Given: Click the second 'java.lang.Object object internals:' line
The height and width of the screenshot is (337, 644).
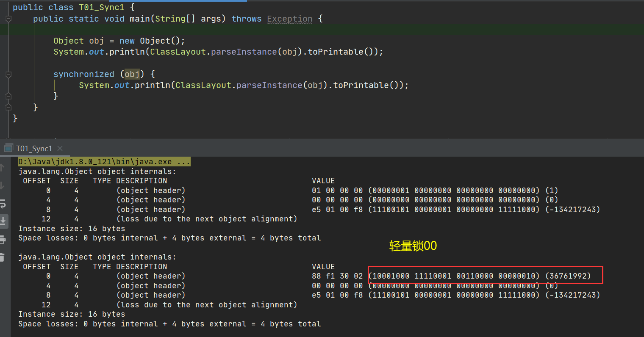Looking at the screenshot, I should point(97,257).
